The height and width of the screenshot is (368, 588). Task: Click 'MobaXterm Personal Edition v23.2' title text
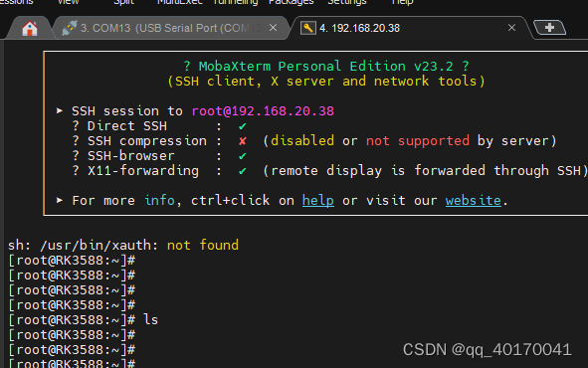pos(326,67)
